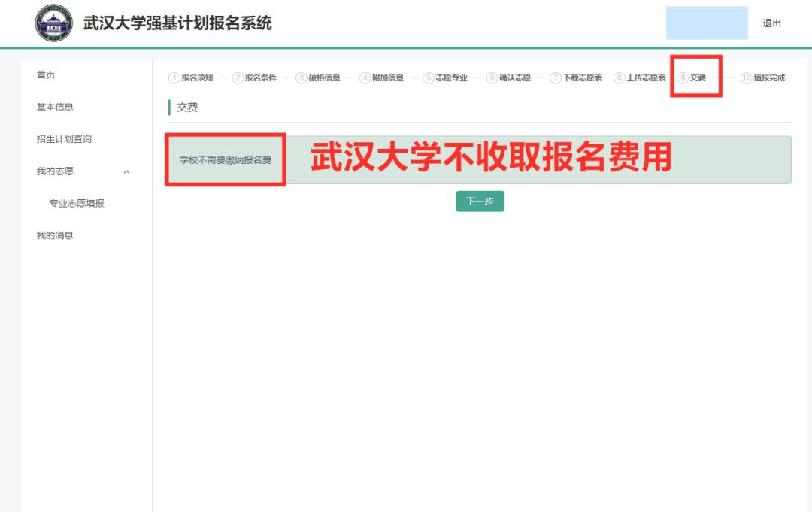Open step 7 下载志愿表
Image resolution: width=812 pixels, height=512 pixels.
pos(576,78)
